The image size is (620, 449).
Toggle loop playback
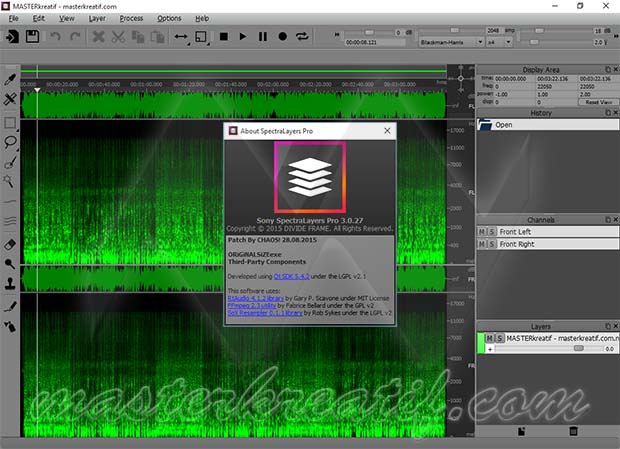302,37
